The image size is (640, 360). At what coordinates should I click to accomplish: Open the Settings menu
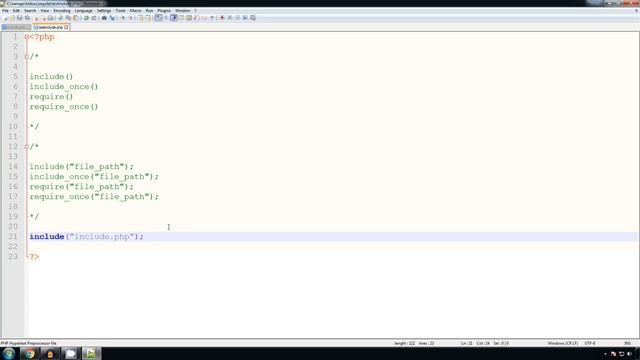coord(104,11)
